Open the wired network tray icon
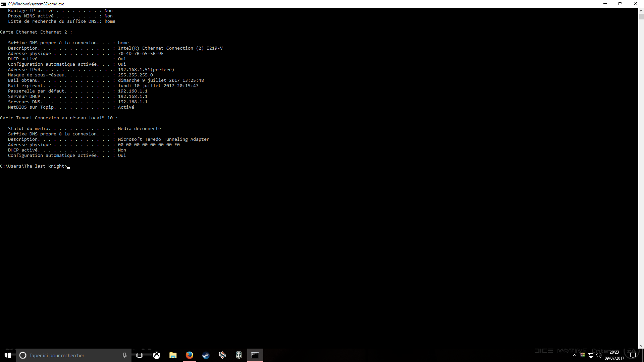 [x=591, y=355]
